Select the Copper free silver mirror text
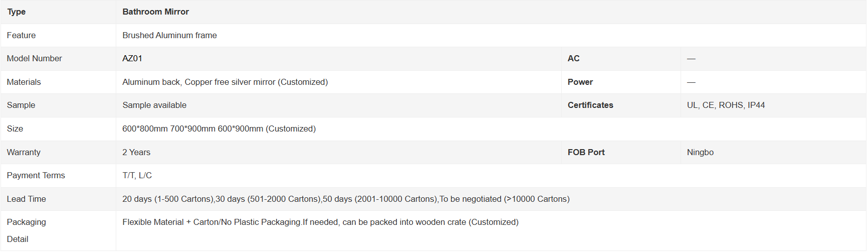The width and height of the screenshot is (868, 252). pyautogui.click(x=230, y=82)
